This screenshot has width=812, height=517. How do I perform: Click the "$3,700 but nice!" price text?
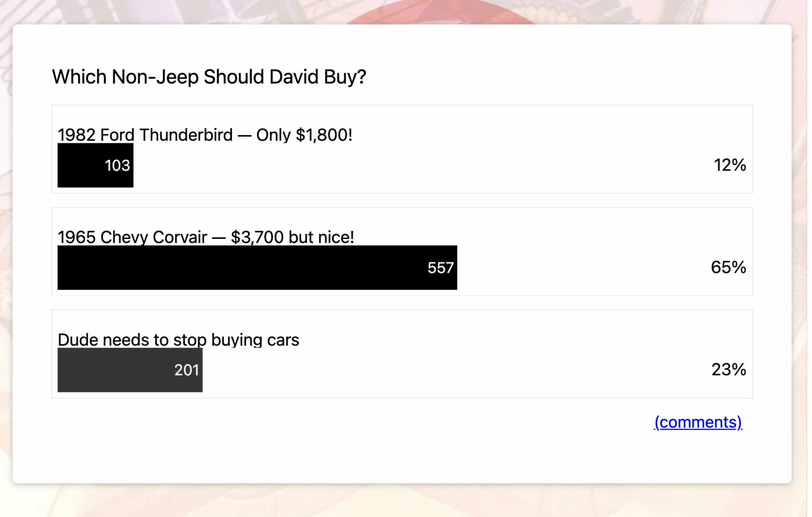[x=292, y=237]
